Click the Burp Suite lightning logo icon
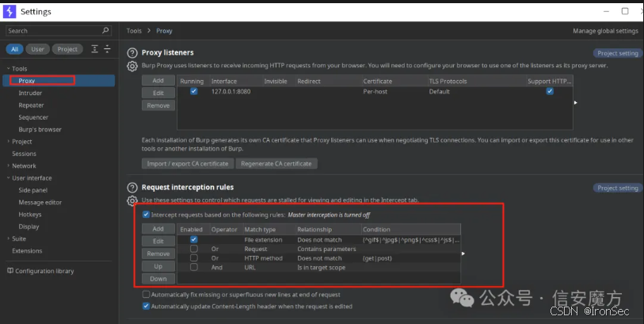 click(x=9, y=12)
